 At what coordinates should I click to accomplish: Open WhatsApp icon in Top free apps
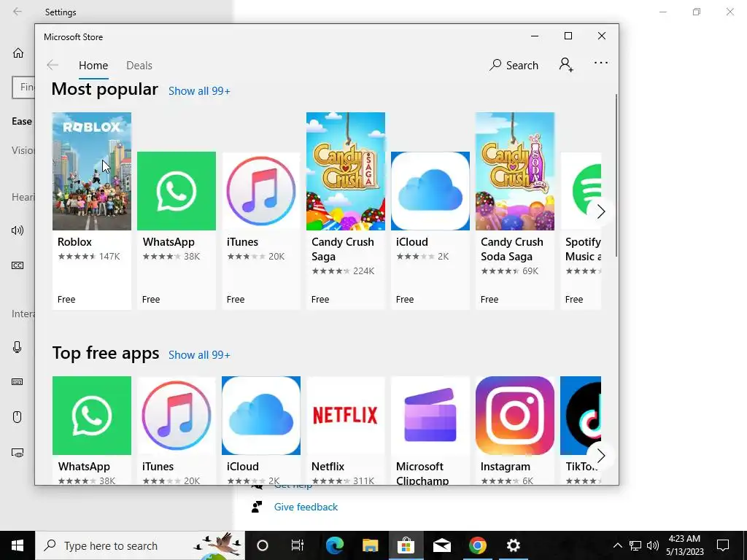point(91,416)
